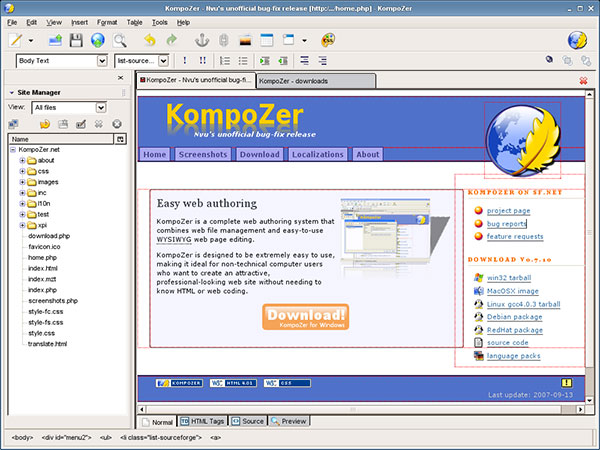Switch to HTML Tags view mode
600x450 pixels.
[x=203, y=422]
